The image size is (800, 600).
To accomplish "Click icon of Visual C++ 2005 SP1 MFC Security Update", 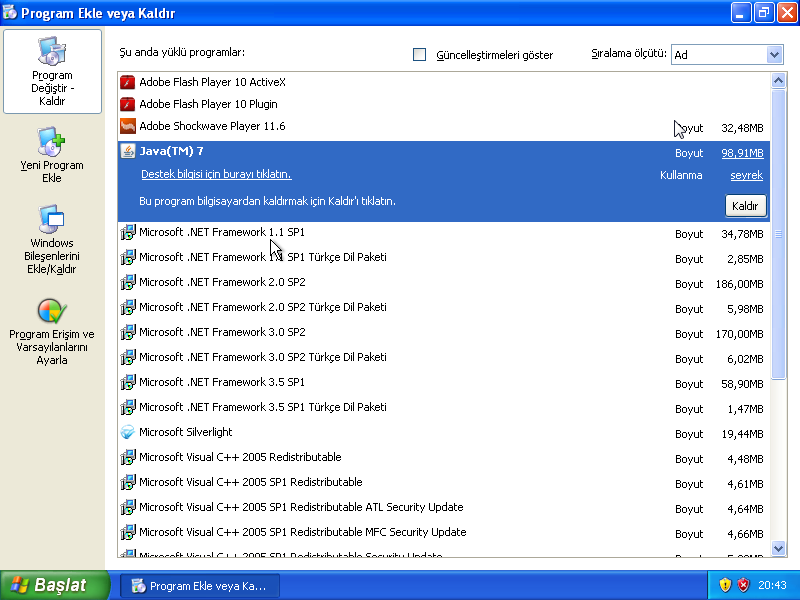I will (x=128, y=532).
